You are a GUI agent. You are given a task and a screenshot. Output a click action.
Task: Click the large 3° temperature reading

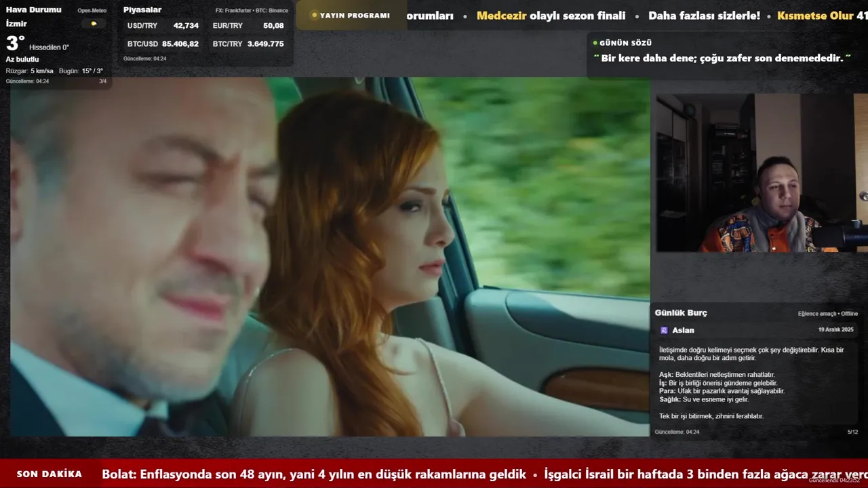[15, 43]
